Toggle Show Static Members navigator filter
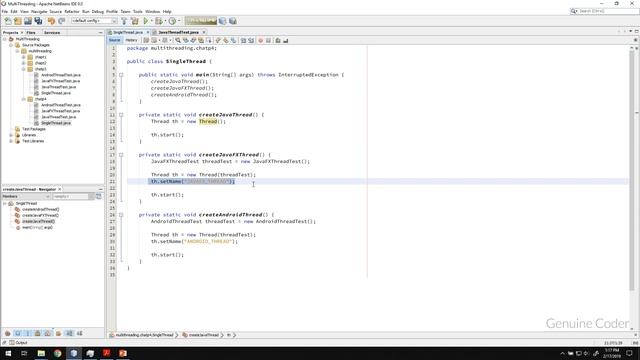This screenshot has width=640, height=360. [x=28, y=333]
